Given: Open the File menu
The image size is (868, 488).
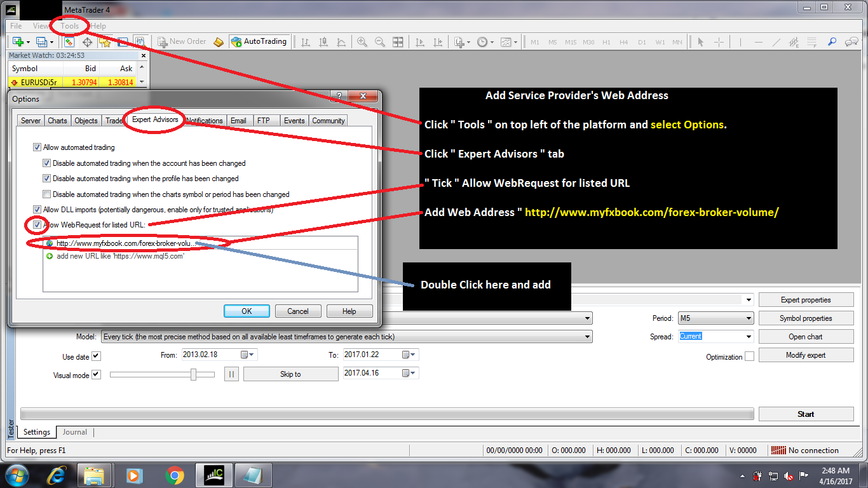Looking at the screenshot, I should [16, 26].
